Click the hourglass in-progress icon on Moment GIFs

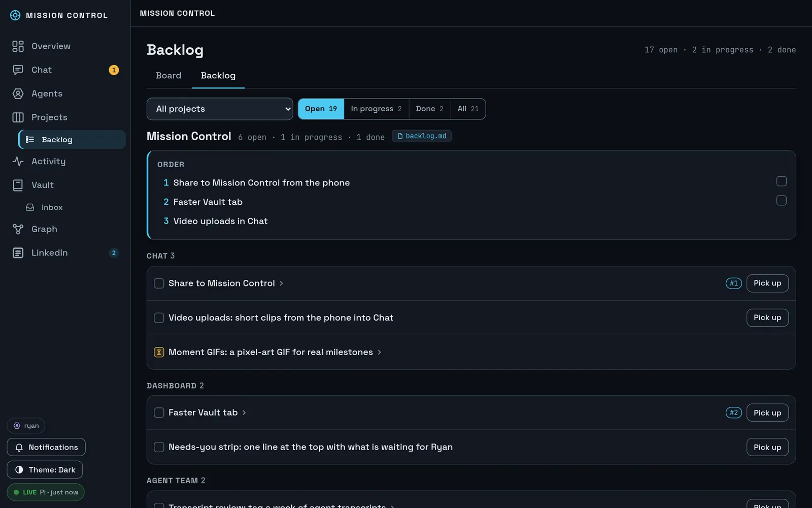pos(159,352)
